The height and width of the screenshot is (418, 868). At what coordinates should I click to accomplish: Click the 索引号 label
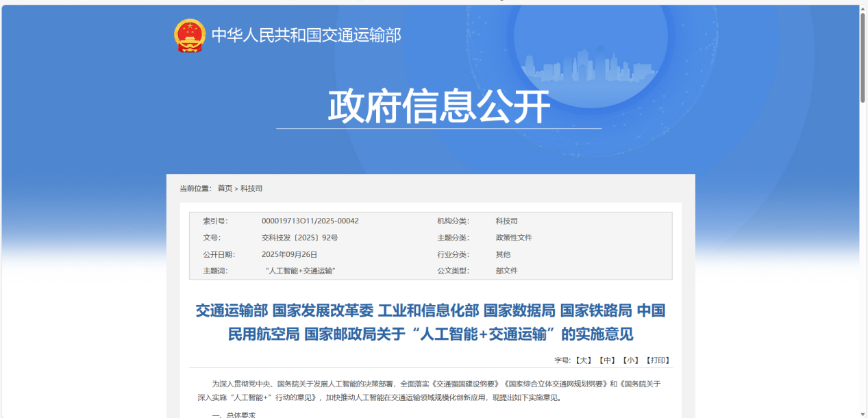215,221
